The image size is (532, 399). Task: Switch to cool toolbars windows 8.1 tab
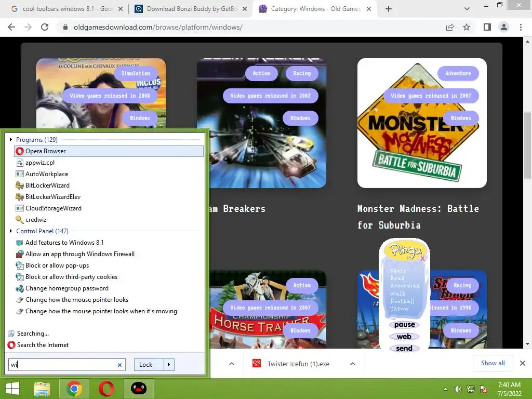click(67, 9)
